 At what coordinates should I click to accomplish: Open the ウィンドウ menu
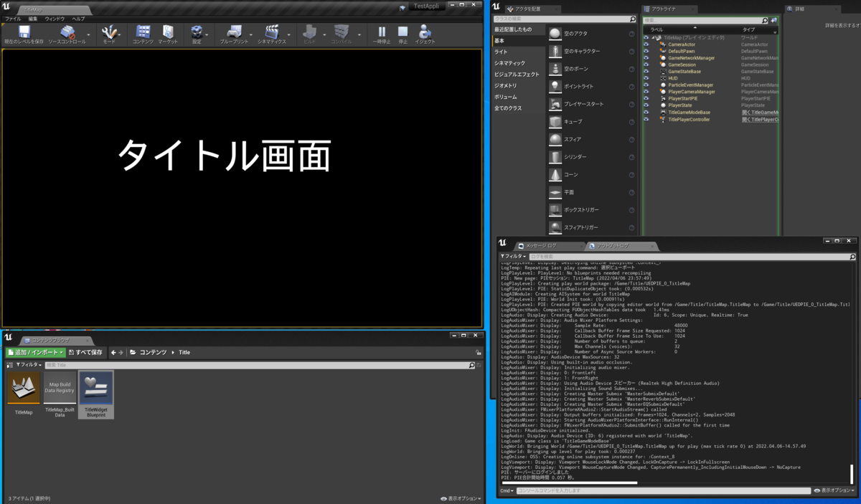click(55, 19)
